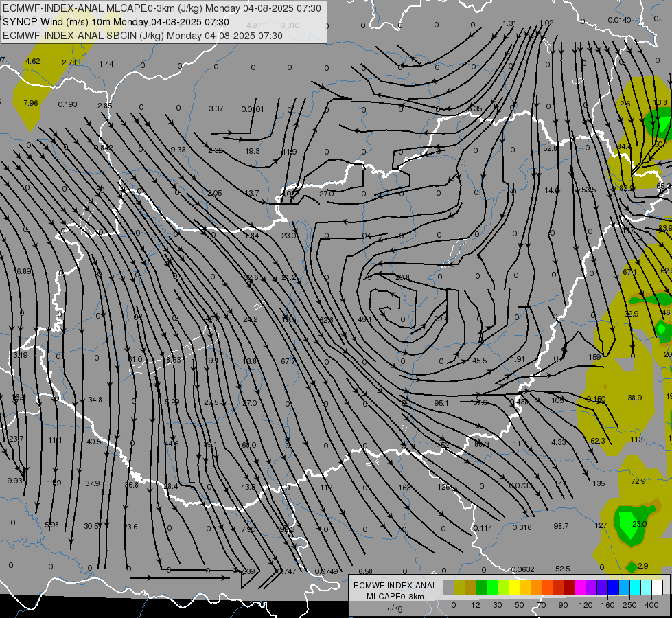The image size is (672, 618).
Task: Click the map value 5.98
Action: point(52,525)
